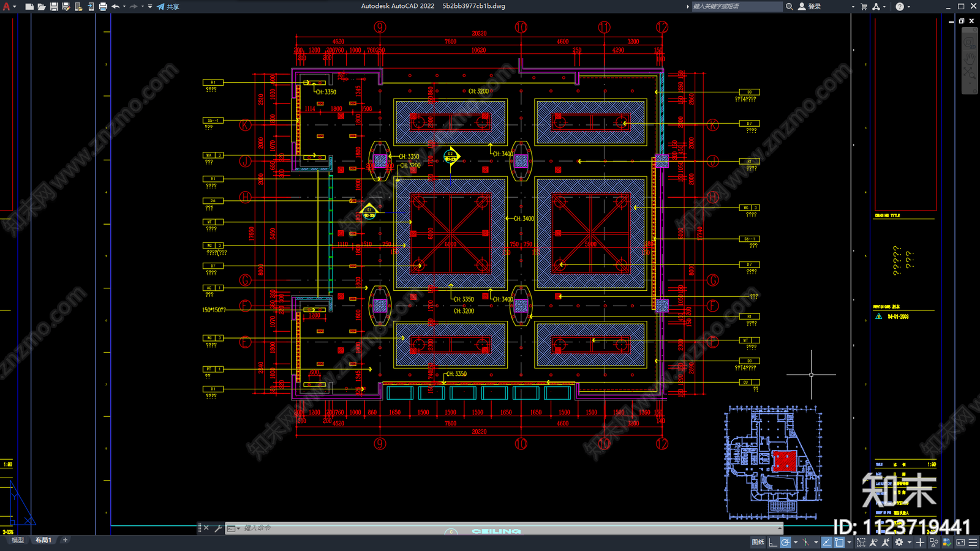Viewport: 980px width, 551px height.
Task: Expand command history with up arrow
Action: point(779,528)
